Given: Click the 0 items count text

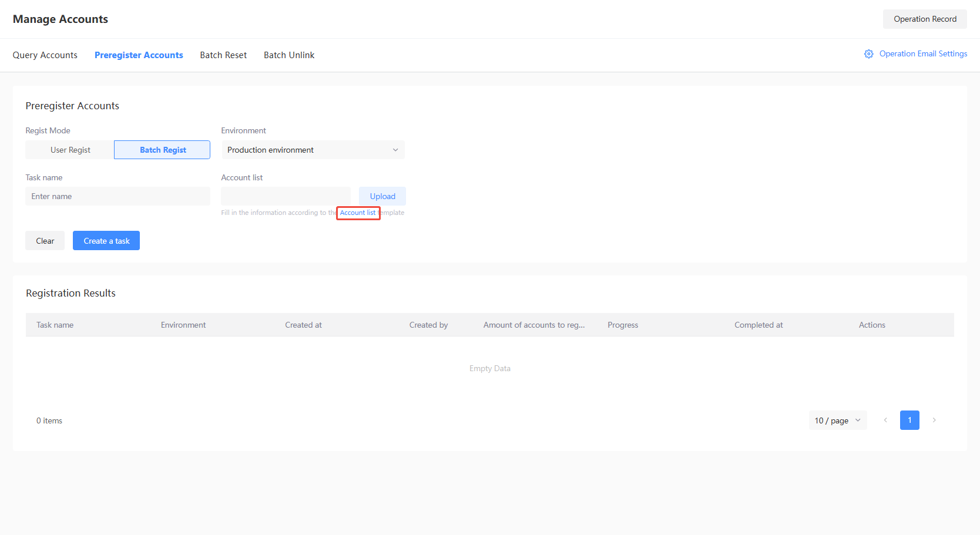Looking at the screenshot, I should click(49, 420).
